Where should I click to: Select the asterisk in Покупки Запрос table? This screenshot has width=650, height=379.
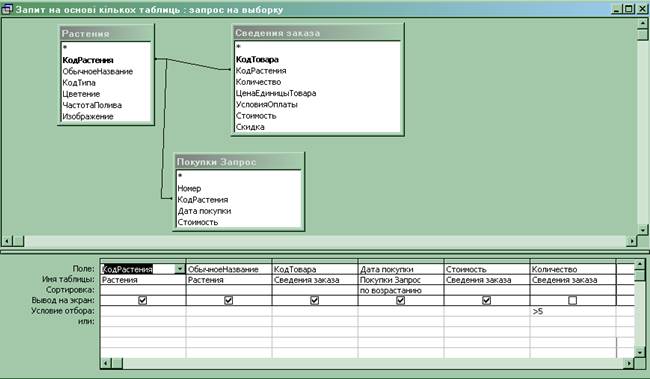tap(180, 176)
